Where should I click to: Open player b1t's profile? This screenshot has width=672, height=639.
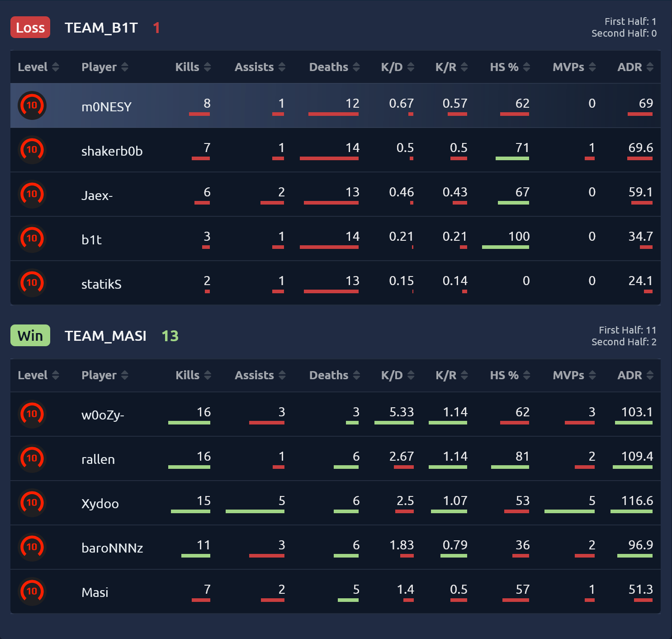91,240
